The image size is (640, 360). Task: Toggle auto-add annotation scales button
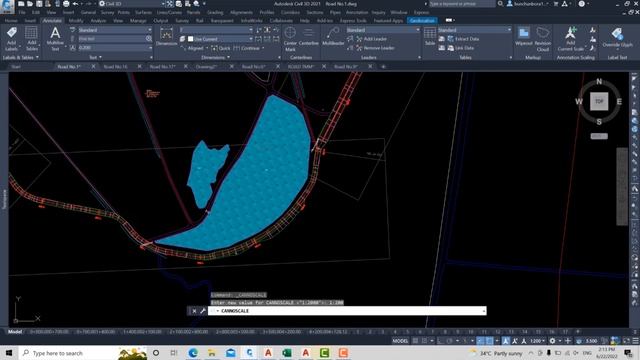[x=515, y=341]
